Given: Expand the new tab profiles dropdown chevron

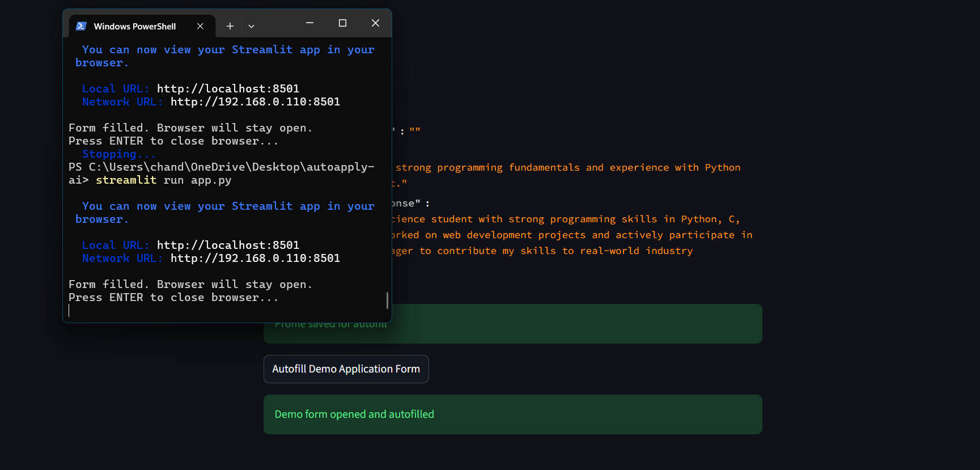Looking at the screenshot, I should [251, 26].
